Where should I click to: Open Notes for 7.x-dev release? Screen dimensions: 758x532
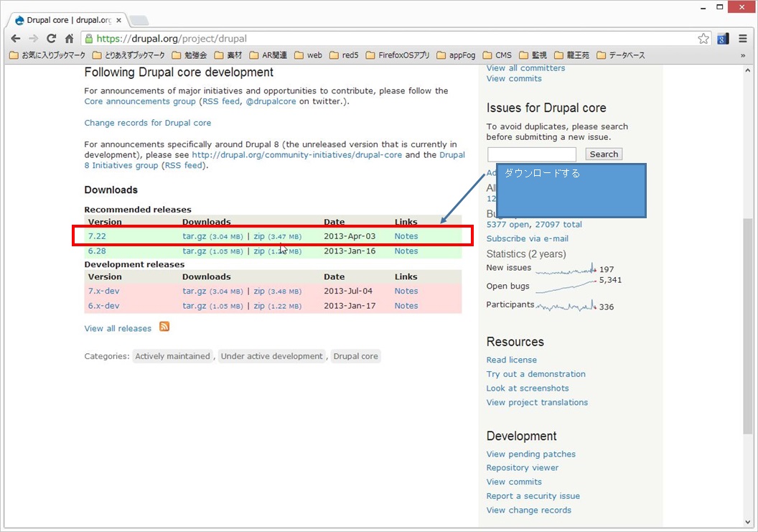click(x=406, y=291)
